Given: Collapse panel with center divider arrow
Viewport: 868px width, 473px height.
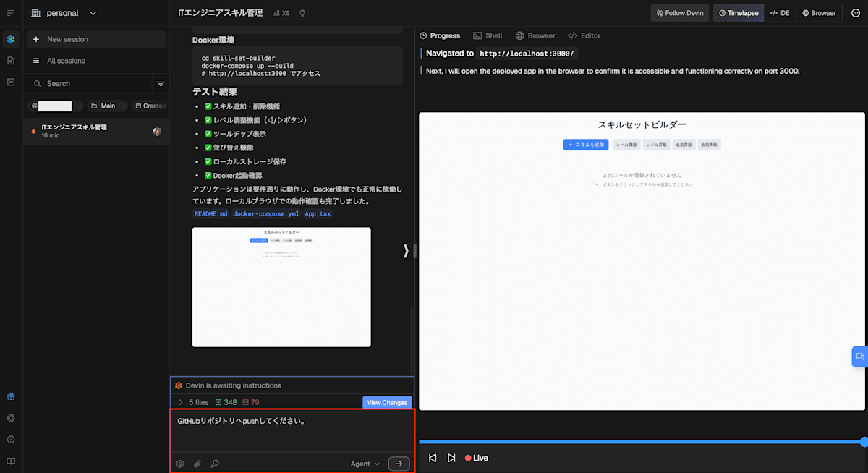Looking at the screenshot, I should coord(406,250).
